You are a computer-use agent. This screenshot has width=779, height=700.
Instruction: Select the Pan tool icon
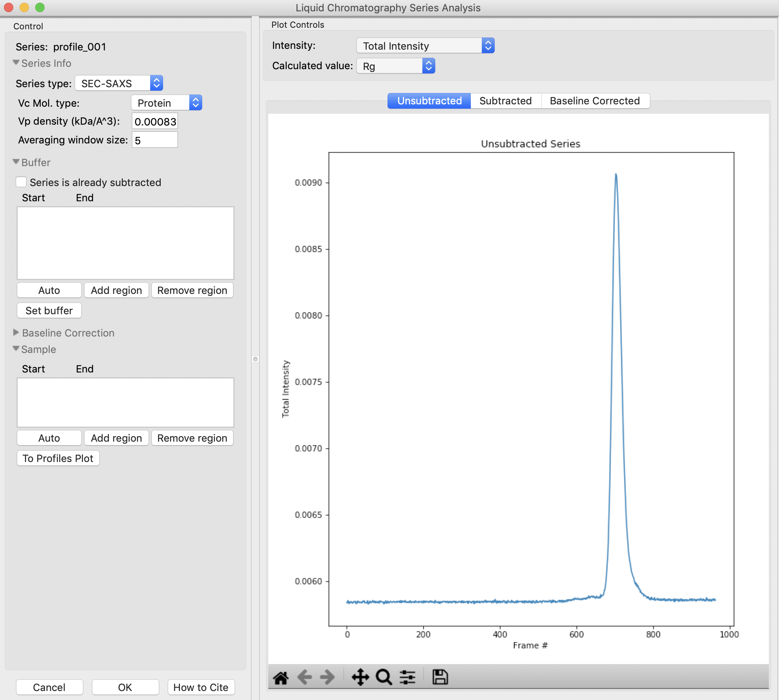(360, 677)
